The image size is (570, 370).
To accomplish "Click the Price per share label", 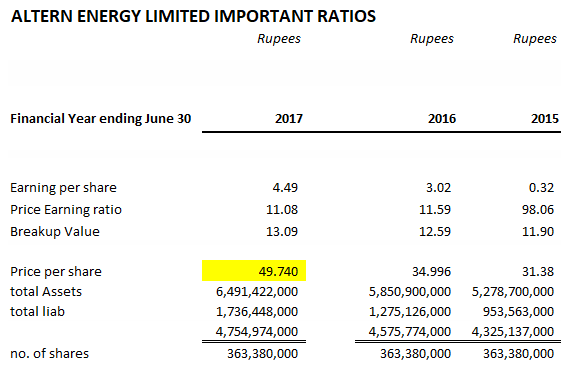I will point(56,272).
